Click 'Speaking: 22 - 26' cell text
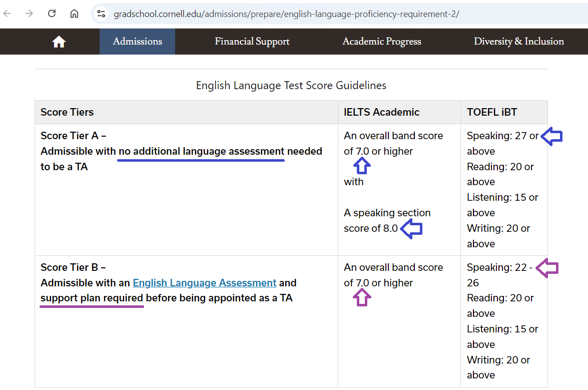Viewport: 588px width, 390px height. [499, 275]
